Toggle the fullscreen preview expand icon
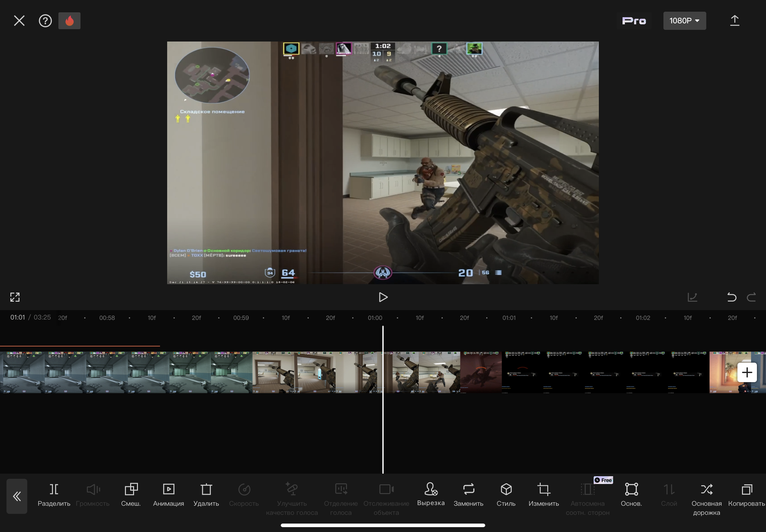Screen dimensions: 766x532 [x=15, y=297]
